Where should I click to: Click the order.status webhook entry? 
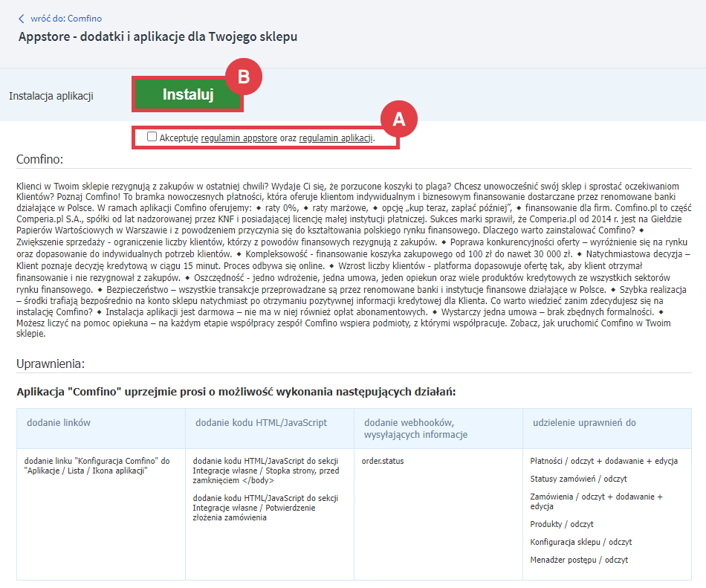point(383,461)
